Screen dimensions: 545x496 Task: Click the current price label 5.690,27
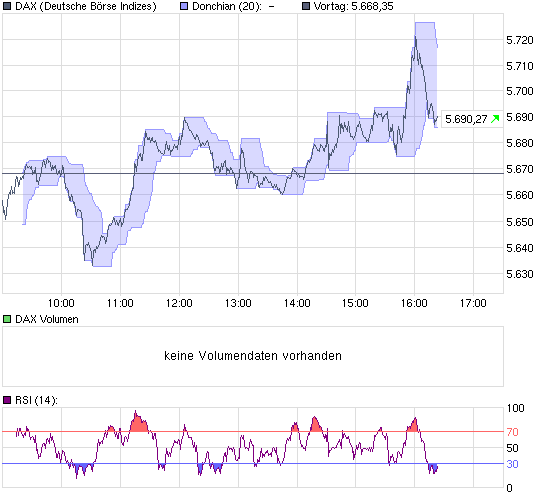pos(466,119)
